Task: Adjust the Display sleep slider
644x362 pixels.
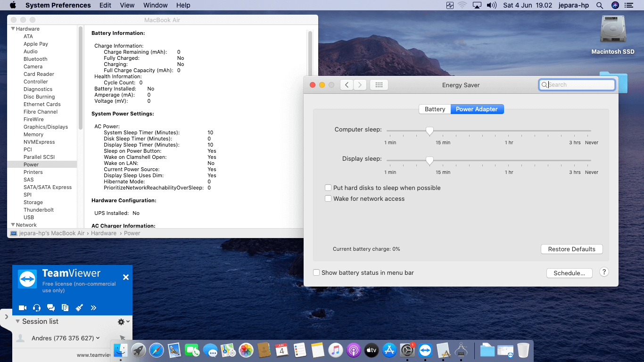Action: click(x=429, y=161)
